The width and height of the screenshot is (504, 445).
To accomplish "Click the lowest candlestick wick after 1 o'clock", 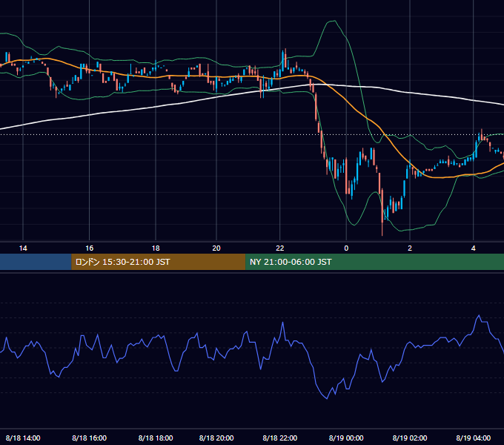I will point(382,229).
